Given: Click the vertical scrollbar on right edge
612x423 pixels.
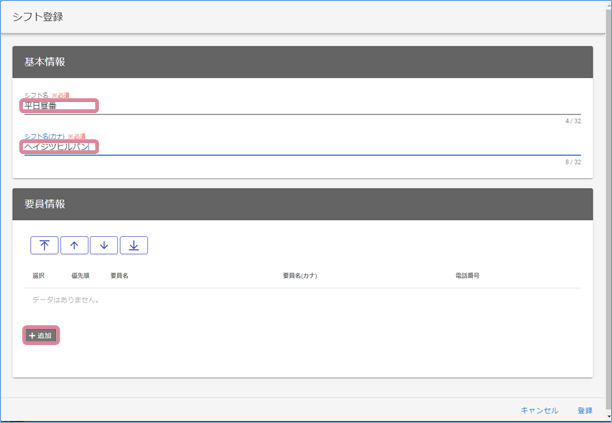Looking at the screenshot, I should click(607, 200).
